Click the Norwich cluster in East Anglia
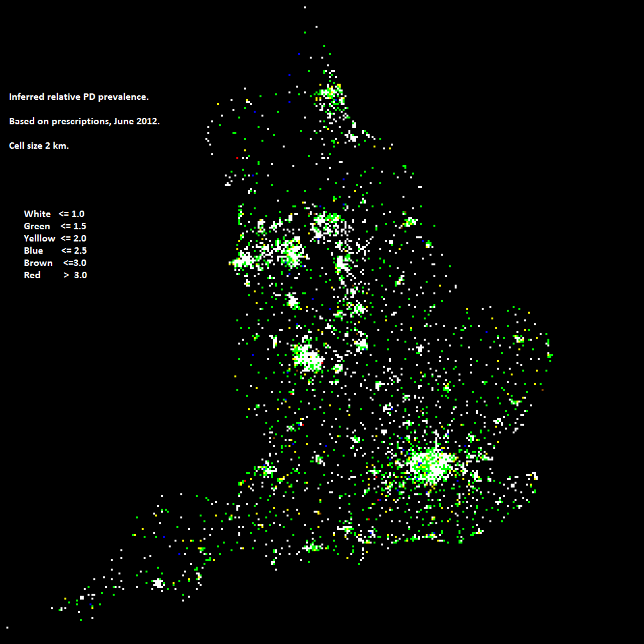This screenshot has height=644, width=644. (x=518, y=339)
